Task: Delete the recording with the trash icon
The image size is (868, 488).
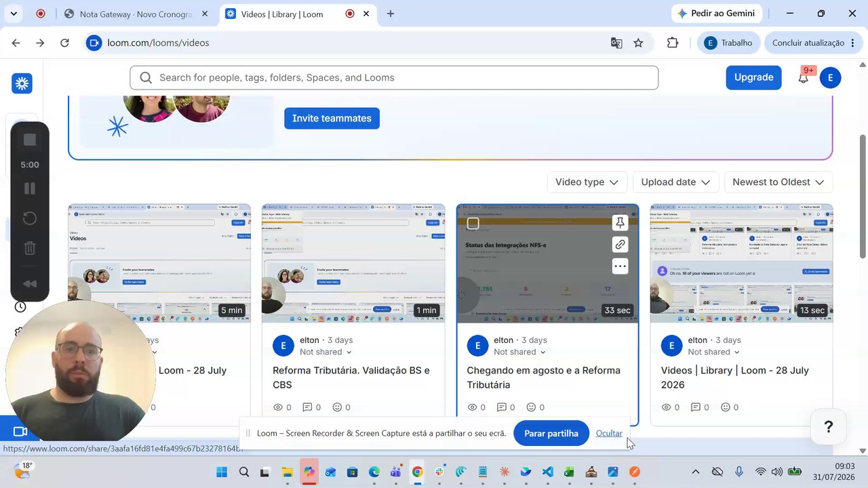Action: [x=30, y=248]
